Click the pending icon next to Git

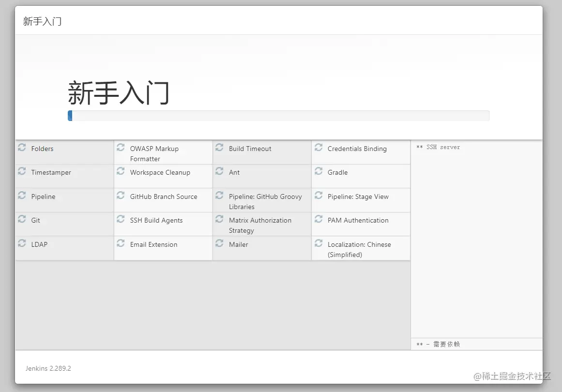pos(22,219)
